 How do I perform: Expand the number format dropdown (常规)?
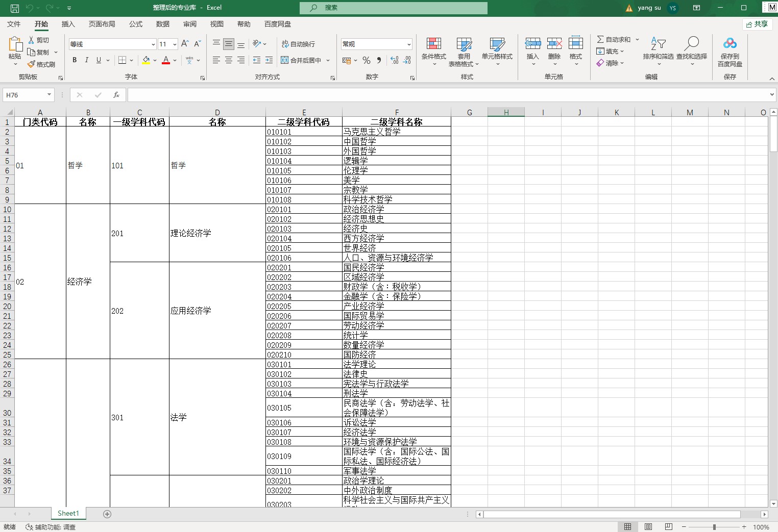coord(408,44)
